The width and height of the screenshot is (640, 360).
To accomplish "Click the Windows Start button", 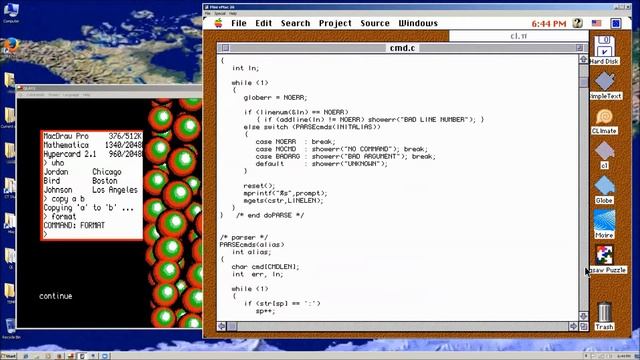I will pos(9,356).
